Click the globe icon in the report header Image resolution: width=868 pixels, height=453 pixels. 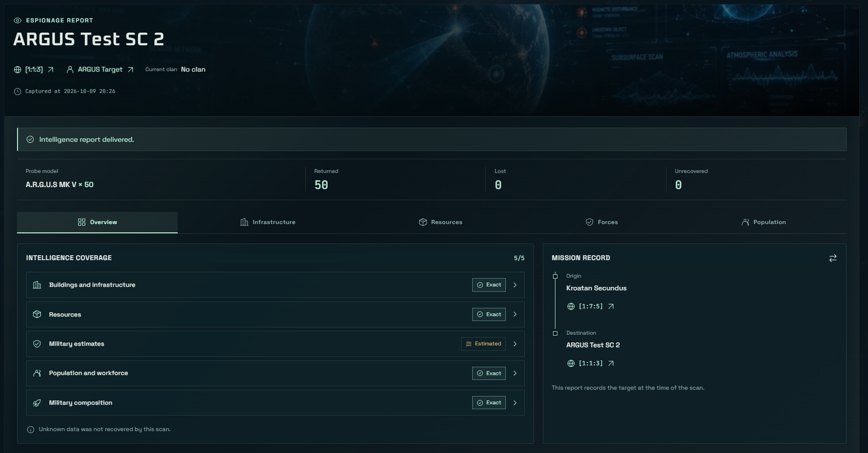18,70
